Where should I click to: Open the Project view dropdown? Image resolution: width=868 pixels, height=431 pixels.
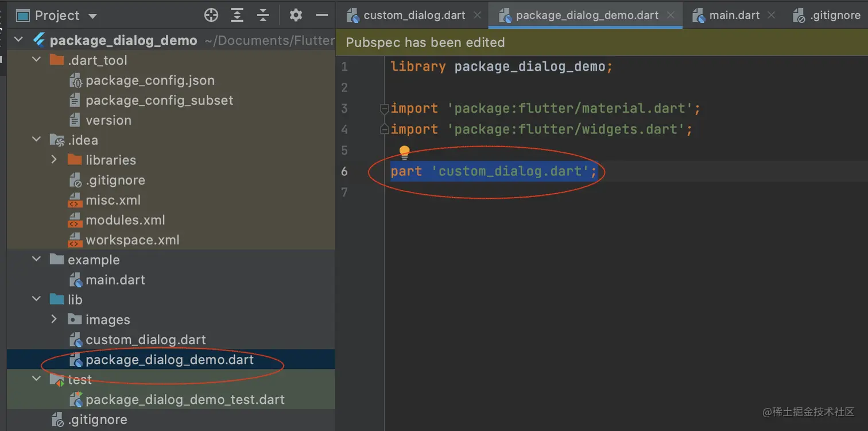93,16
